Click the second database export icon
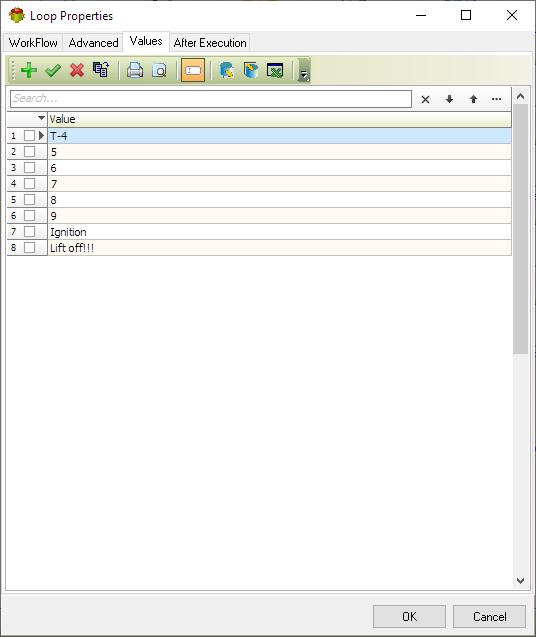 [x=251, y=70]
